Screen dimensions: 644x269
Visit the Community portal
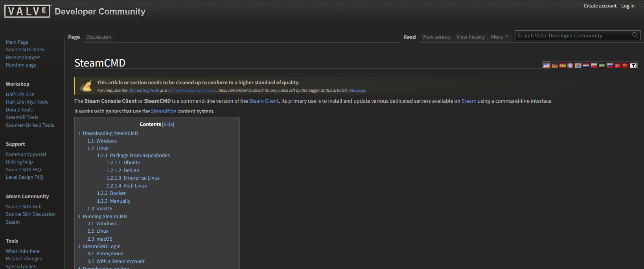pyautogui.click(x=26, y=154)
